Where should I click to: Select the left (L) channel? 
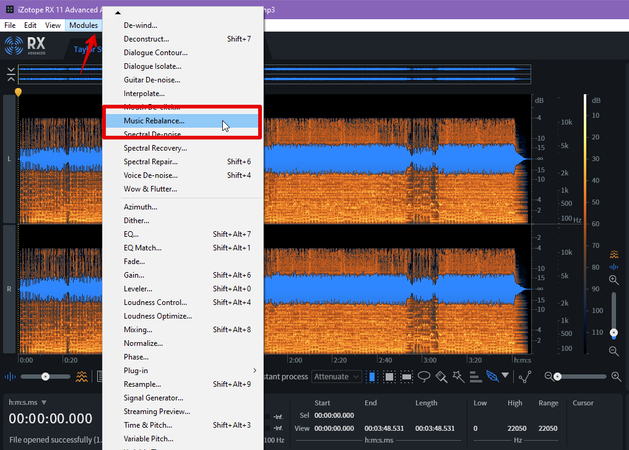[9, 159]
